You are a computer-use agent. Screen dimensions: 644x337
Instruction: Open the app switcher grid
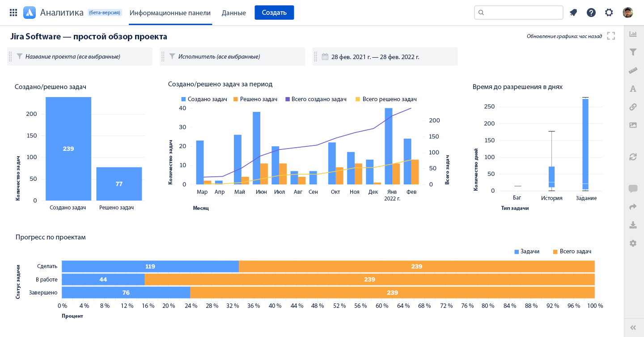click(13, 13)
